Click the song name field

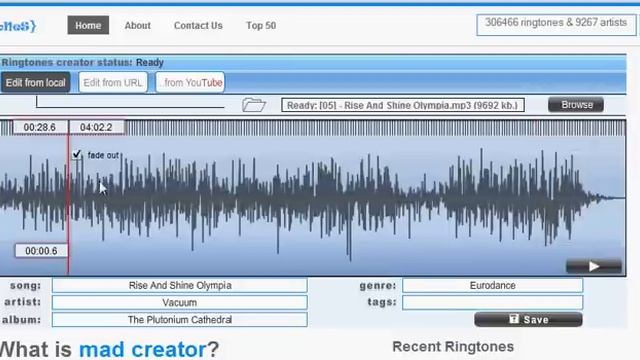(x=180, y=285)
